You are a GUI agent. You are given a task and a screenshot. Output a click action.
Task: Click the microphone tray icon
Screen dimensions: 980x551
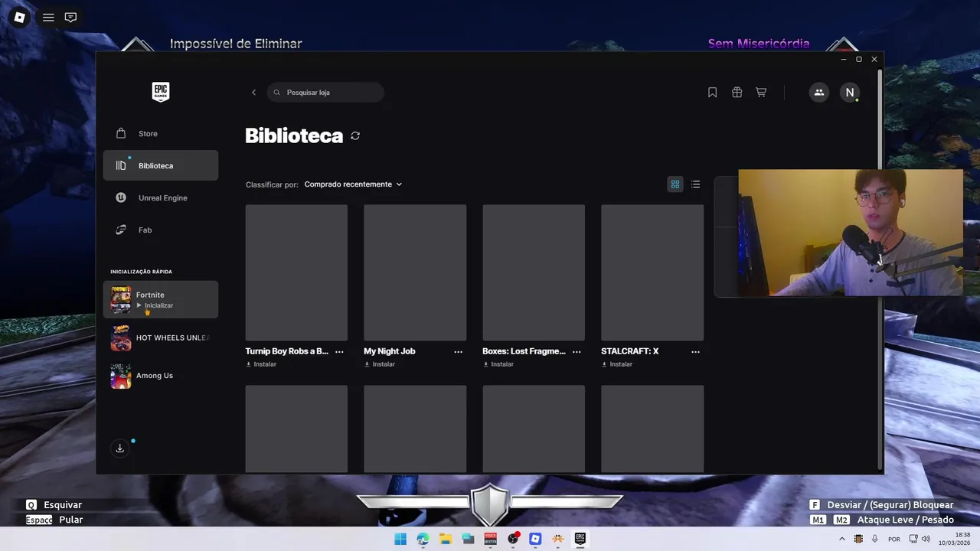(x=874, y=539)
